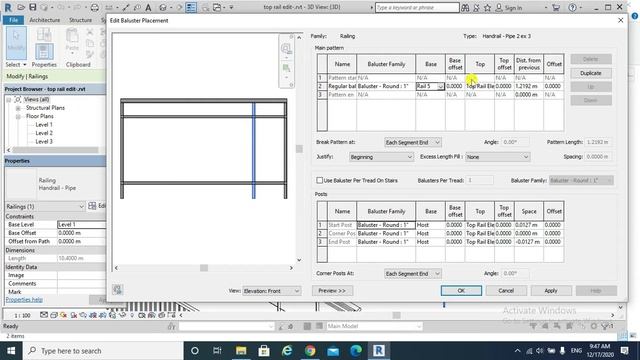The width and height of the screenshot is (640, 360).
Task: Select the Aligned Dimension tool icon
Action: click(x=126, y=7)
